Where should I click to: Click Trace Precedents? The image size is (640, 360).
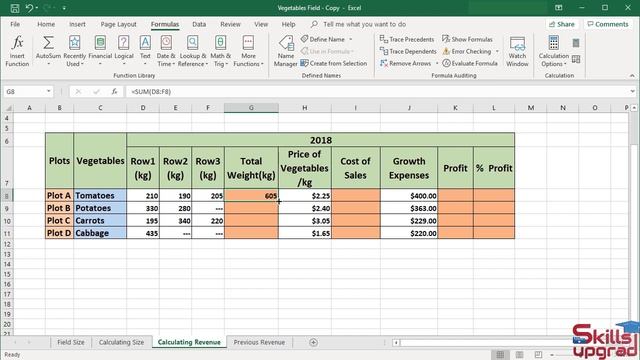point(407,39)
